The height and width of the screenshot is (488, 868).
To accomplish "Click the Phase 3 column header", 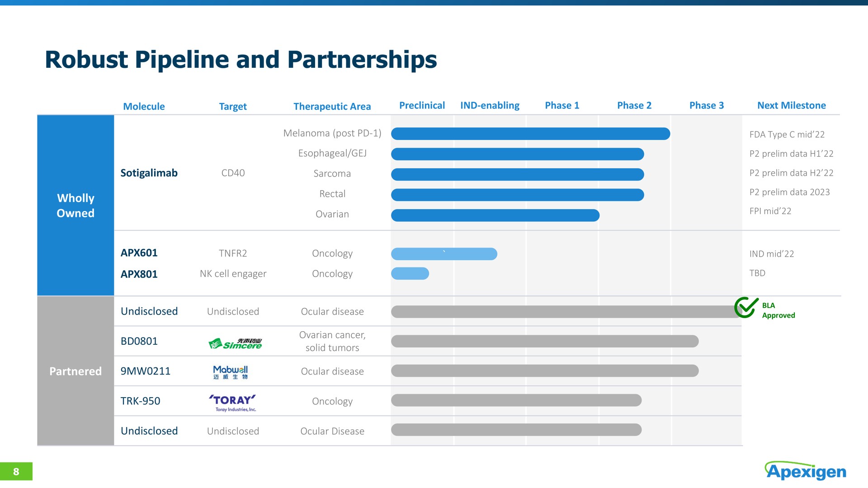I will pyautogui.click(x=707, y=105).
